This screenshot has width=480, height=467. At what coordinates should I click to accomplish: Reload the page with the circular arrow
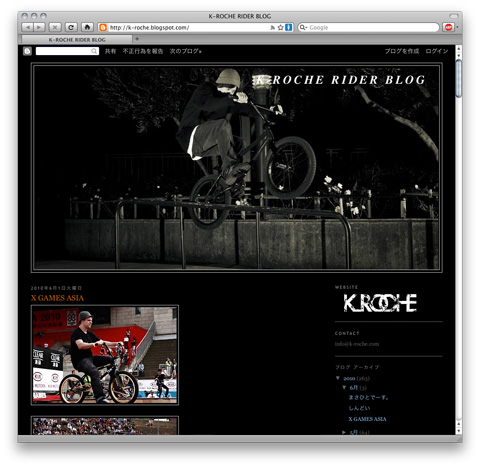(71, 27)
